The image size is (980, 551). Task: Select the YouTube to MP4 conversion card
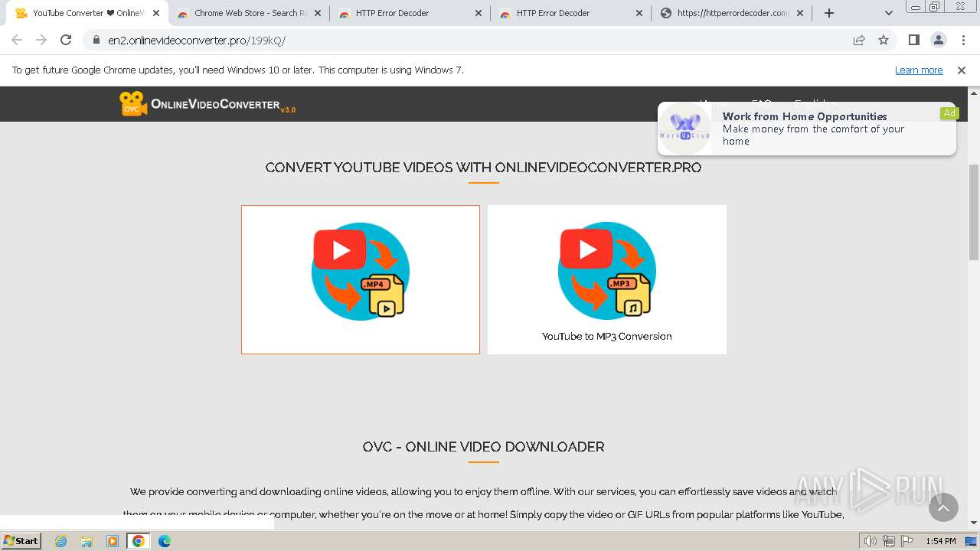(361, 279)
